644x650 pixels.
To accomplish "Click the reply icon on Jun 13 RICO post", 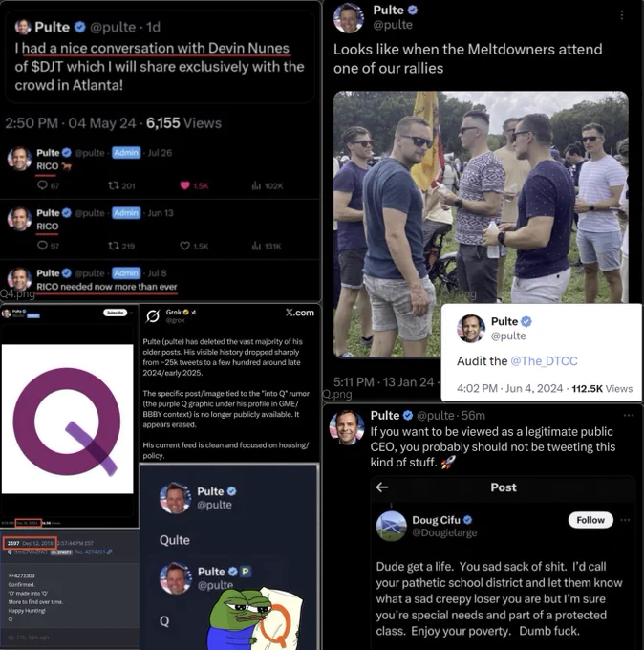I will coord(42,246).
